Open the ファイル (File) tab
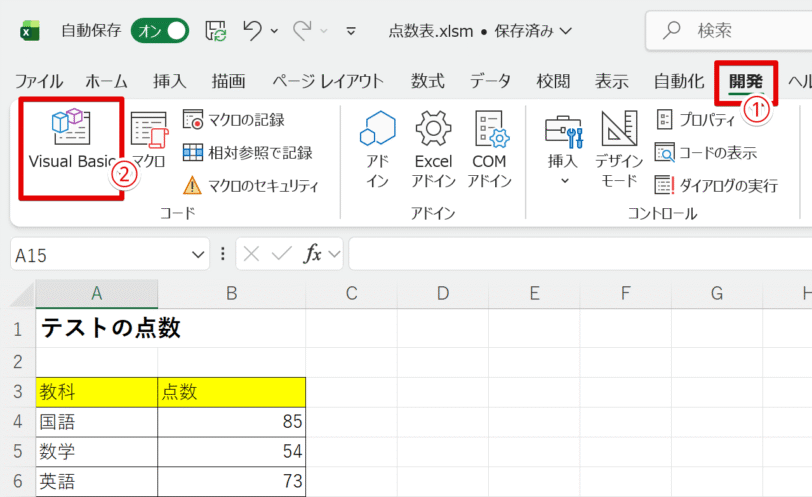This screenshot has height=497, width=812. pyautogui.click(x=39, y=81)
